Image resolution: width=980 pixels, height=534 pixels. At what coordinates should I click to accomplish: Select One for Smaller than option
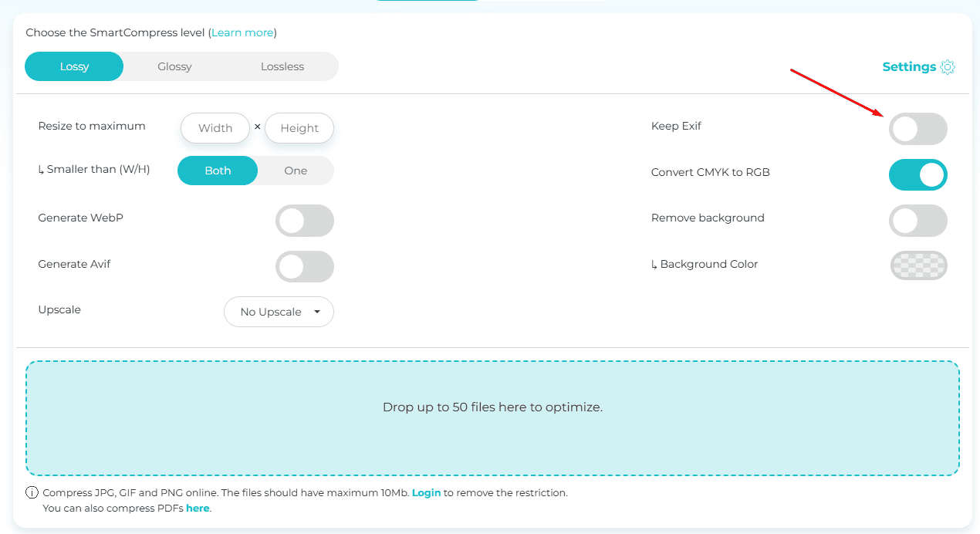tap(296, 171)
